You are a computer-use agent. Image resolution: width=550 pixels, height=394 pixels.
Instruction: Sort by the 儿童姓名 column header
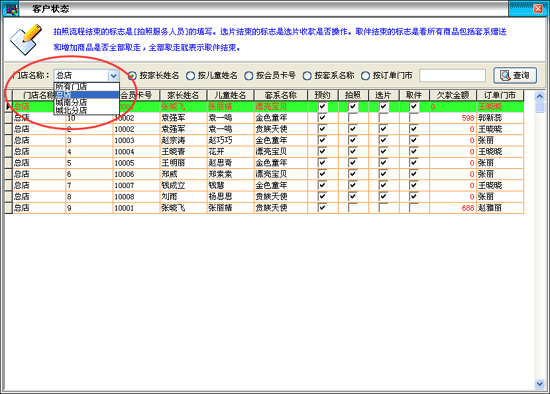pos(230,95)
